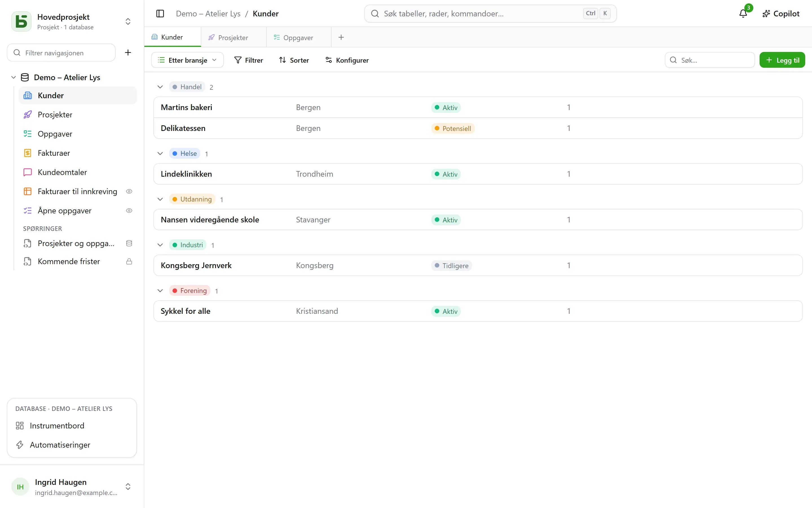Collapse the Industri group
812x508 pixels.
(160, 245)
